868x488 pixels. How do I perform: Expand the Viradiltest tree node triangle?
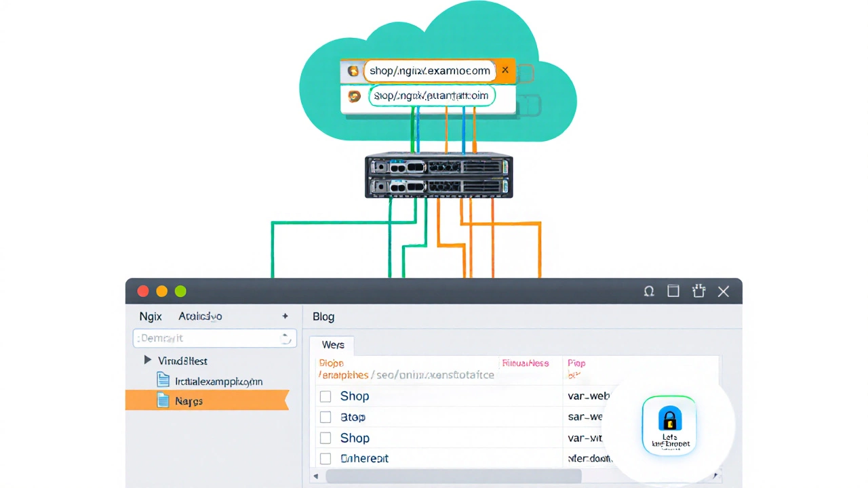[147, 361]
